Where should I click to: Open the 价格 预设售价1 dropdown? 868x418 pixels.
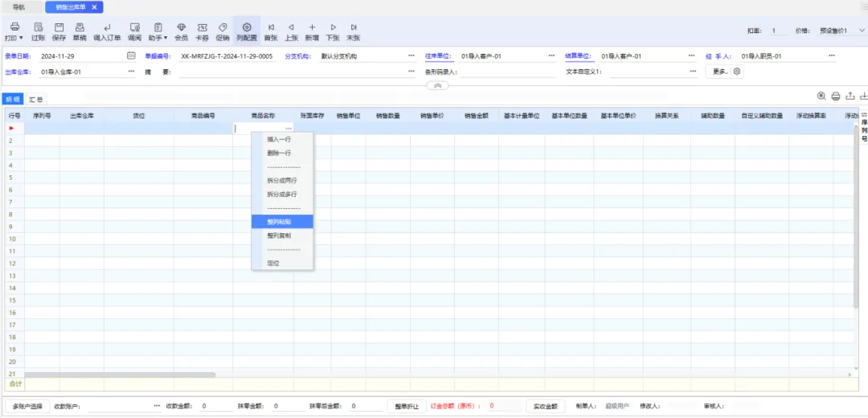[x=862, y=31]
